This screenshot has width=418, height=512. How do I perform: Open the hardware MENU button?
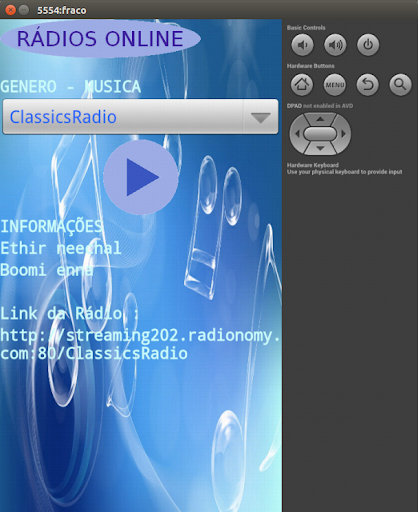(335, 85)
